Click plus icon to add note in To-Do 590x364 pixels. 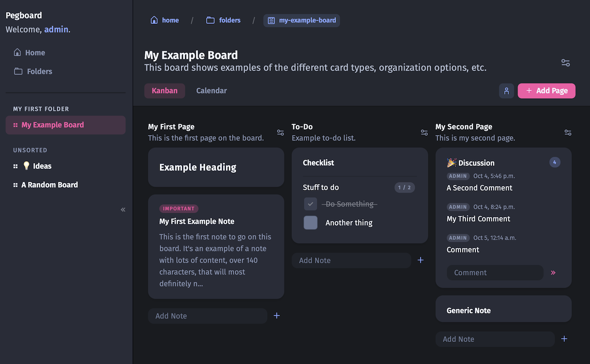tap(420, 260)
